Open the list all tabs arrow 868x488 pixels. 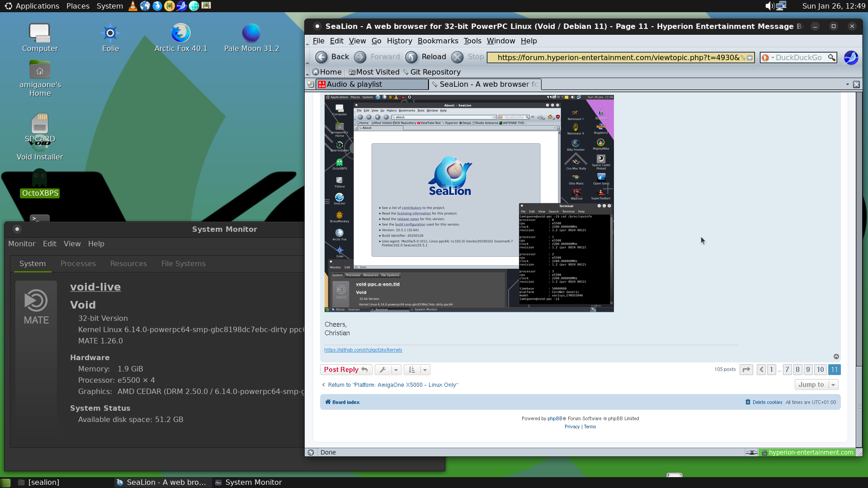(847, 84)
